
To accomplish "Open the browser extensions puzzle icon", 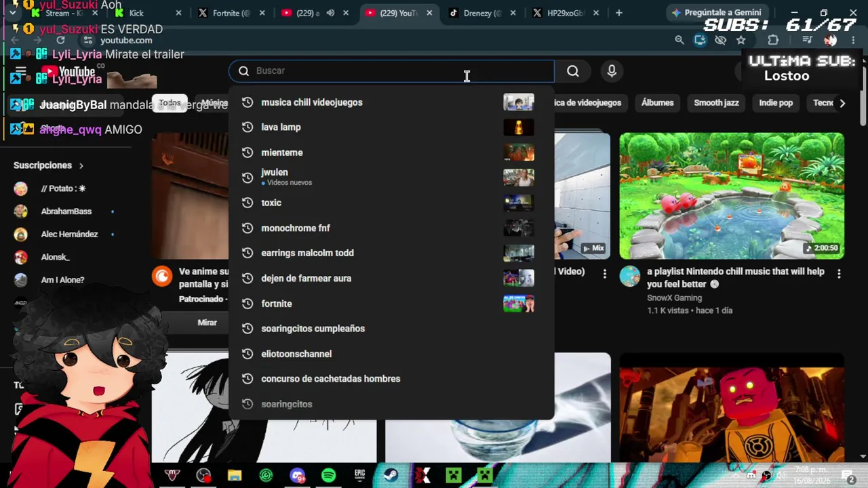I will click(773, 41).
